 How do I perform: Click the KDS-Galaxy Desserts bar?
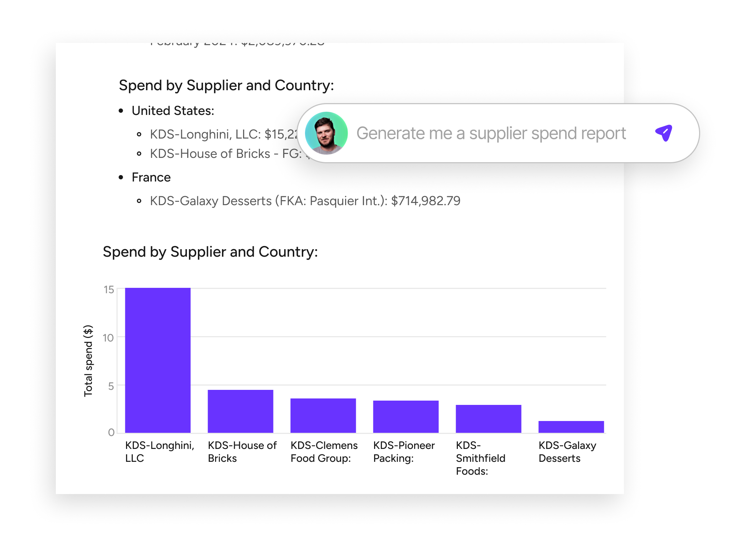(x=571, y=427)
